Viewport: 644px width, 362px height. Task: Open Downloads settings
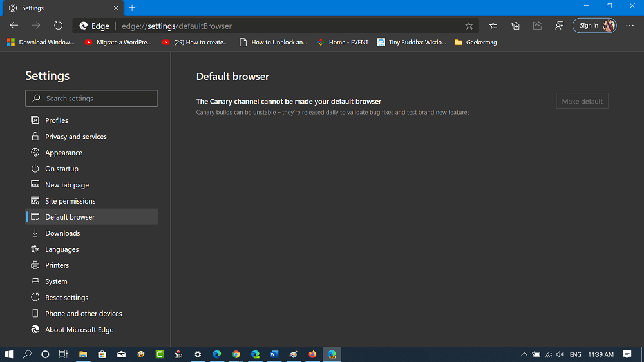tap(91, 233)
